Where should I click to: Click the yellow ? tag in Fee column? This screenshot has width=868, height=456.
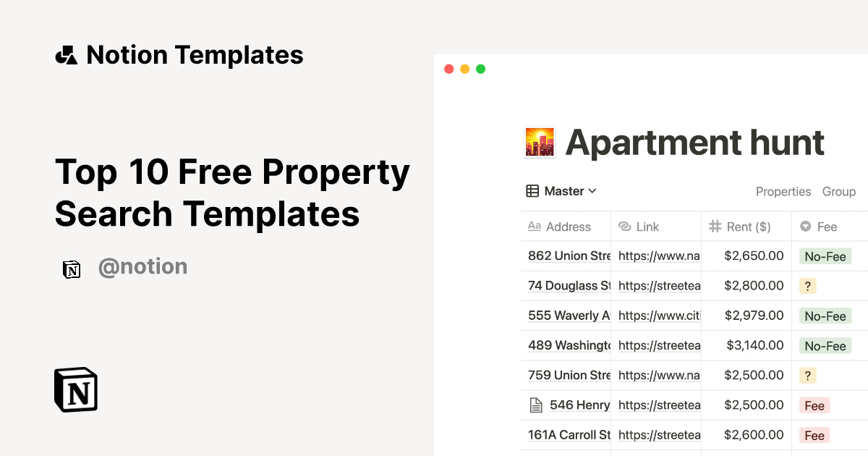point(807,285)
